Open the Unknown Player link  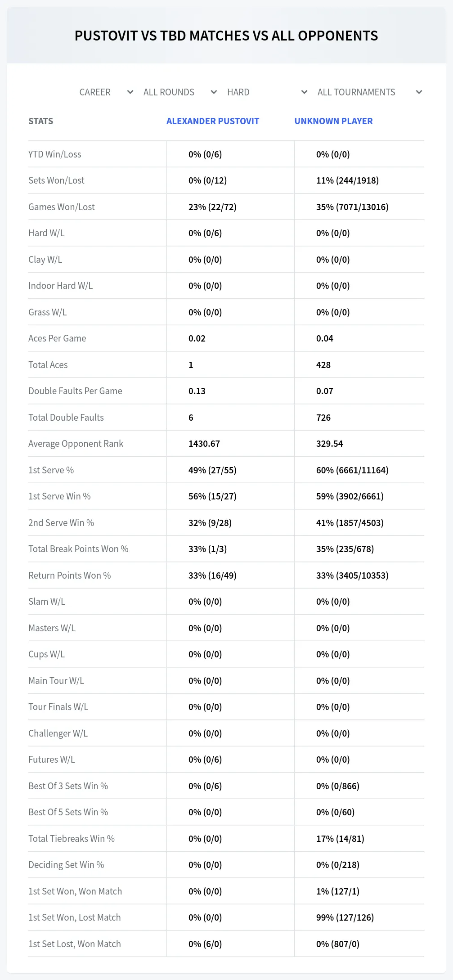point(333,121)
